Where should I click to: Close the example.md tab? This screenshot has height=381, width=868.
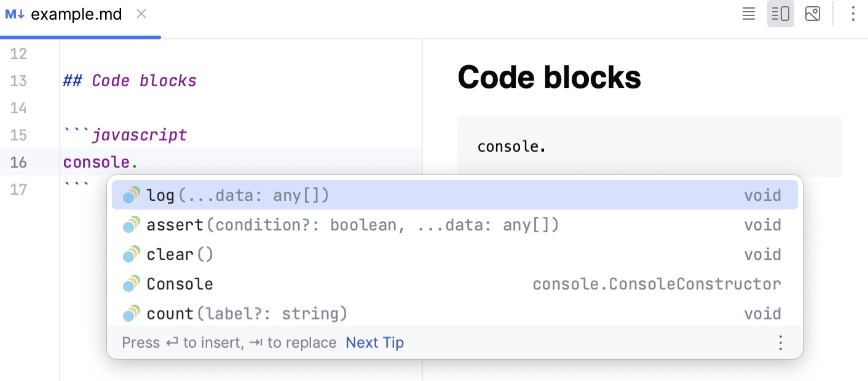[141, 14]
